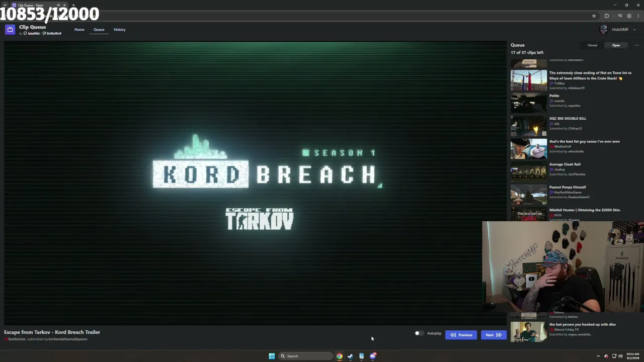Toggle the Autoplay switch
This screenshot has width=644, height=362.
(419, 333)
